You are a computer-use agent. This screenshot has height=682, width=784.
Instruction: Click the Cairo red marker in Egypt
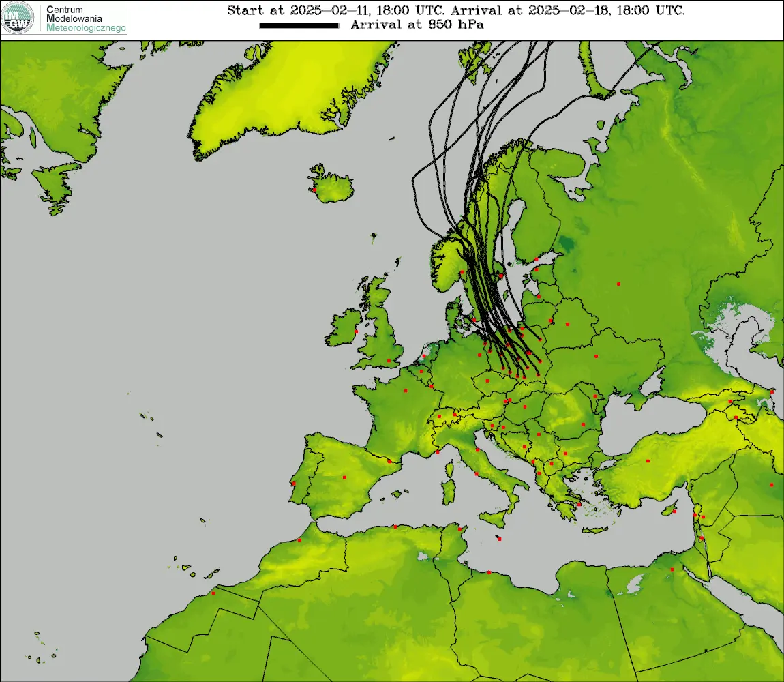pos(672,569)
